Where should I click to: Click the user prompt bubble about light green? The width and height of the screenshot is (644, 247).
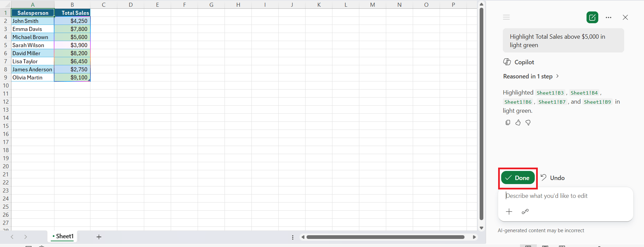point(563,41)
